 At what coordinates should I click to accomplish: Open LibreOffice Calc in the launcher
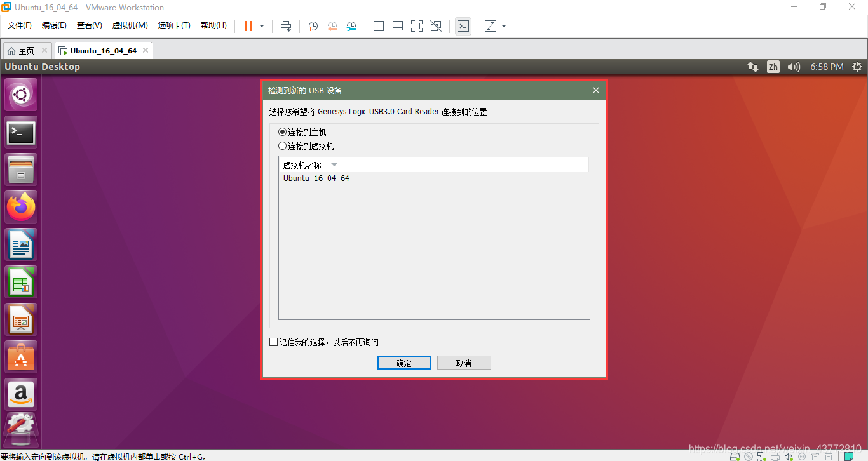[22, 282]
